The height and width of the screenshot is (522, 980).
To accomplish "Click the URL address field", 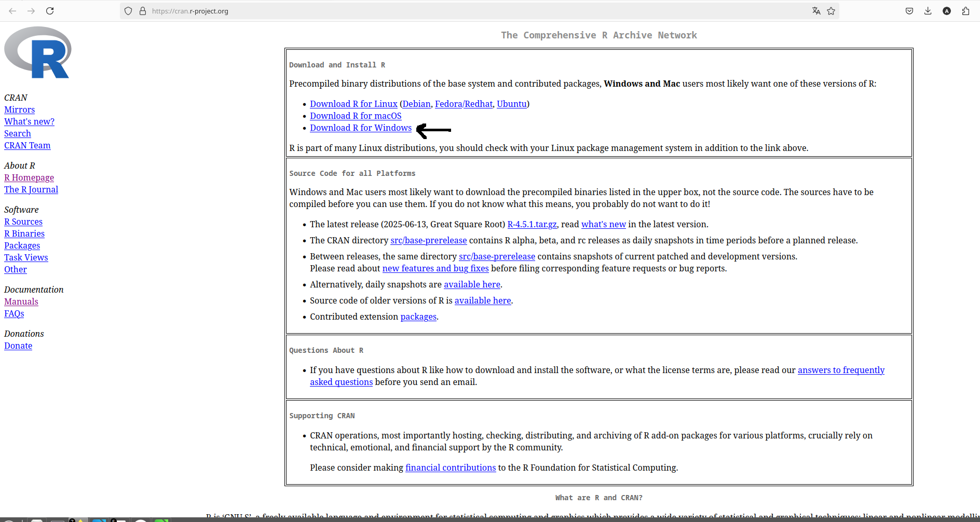I will pyautogui.click(x=467, y=11).
